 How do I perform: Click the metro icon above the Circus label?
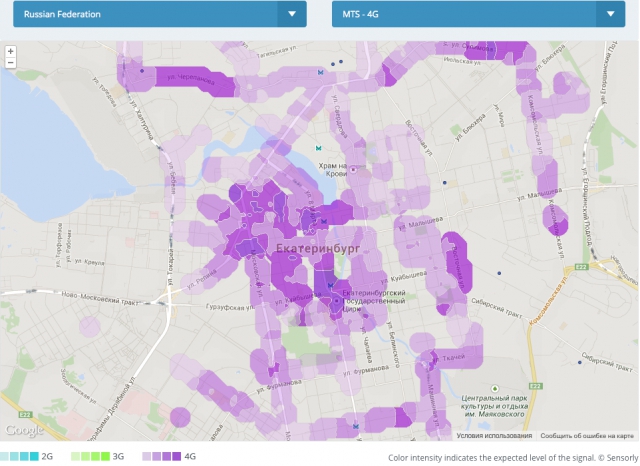pos(331,285)
